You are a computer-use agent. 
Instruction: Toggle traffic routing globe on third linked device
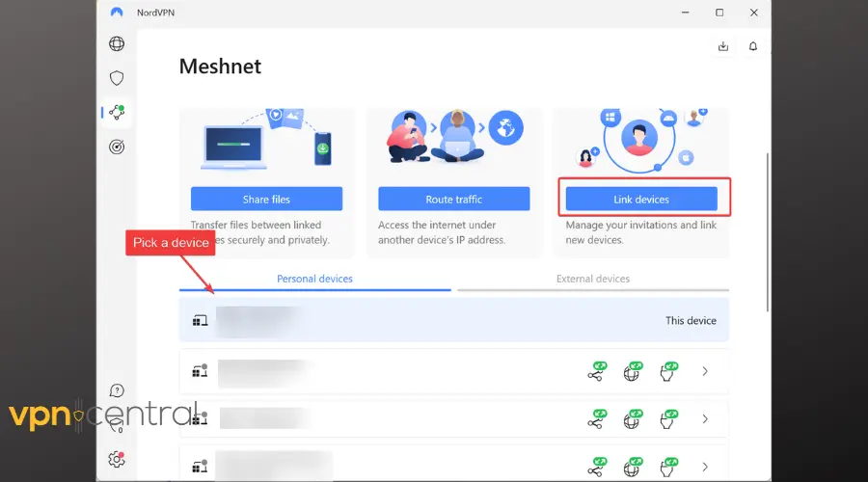(633, 467)
